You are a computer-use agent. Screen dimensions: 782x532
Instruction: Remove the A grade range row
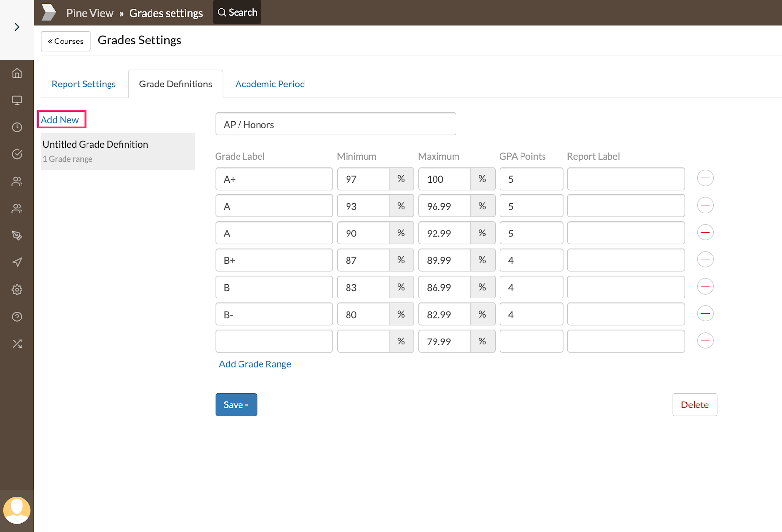click(705, 205)
